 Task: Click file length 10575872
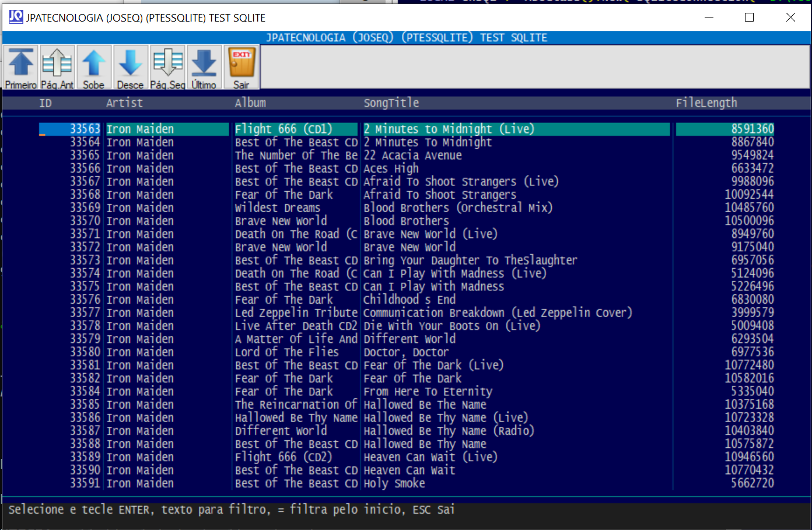(x=750, y=444)
